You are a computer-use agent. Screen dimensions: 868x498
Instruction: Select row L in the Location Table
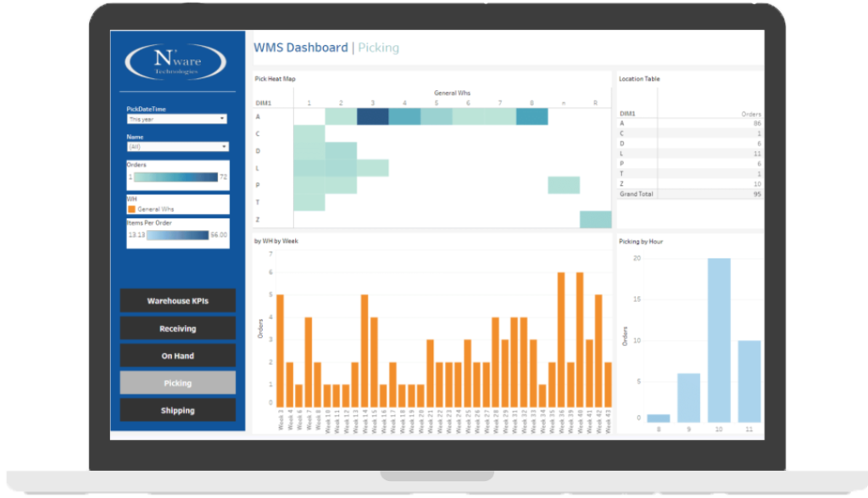click(690, 154)
